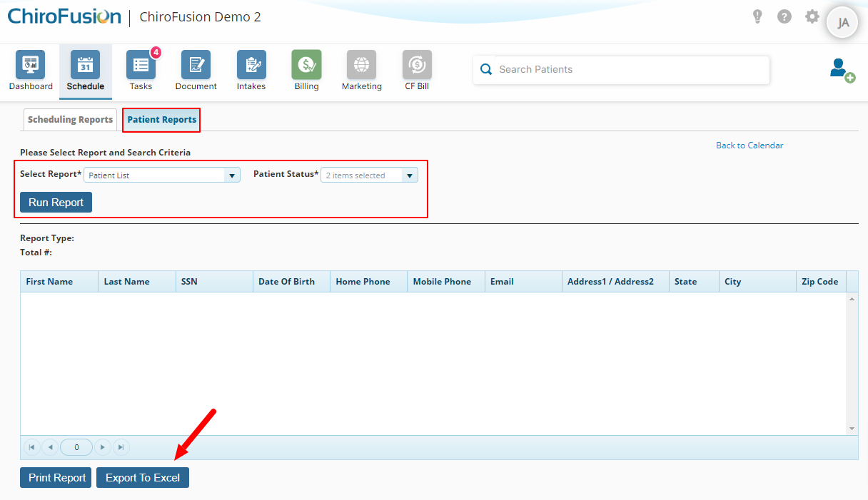Open the settings gear icon
The height and width of the screenshot is (500, 868).
tap(812, 16)
